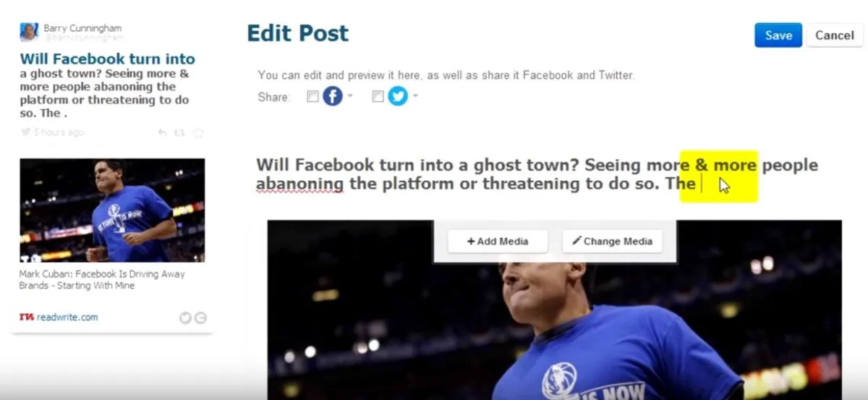Expand the Facebook account dropdown arrow

(x=350, y=96)
